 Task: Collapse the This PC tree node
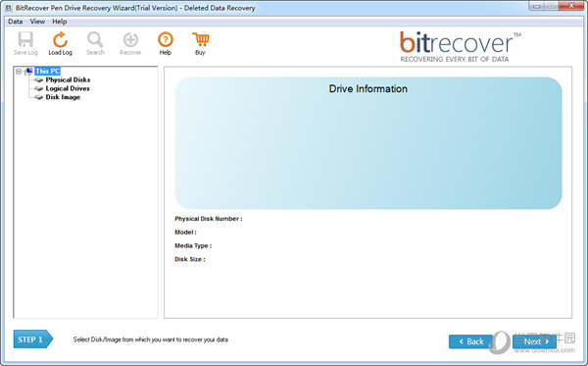(19, 72)
